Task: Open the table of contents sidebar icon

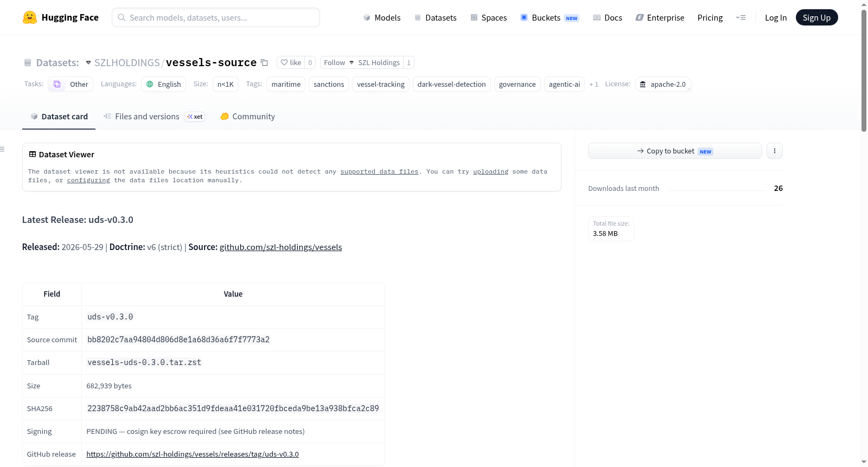Action: (x=2, y=149)
